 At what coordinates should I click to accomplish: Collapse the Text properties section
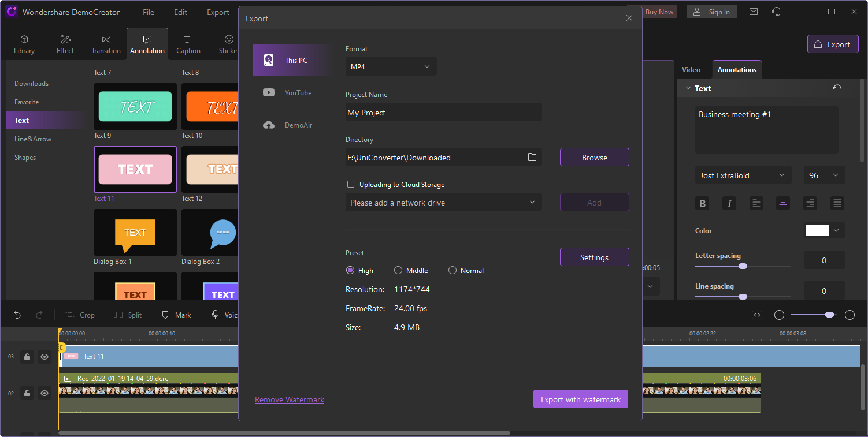688,88
